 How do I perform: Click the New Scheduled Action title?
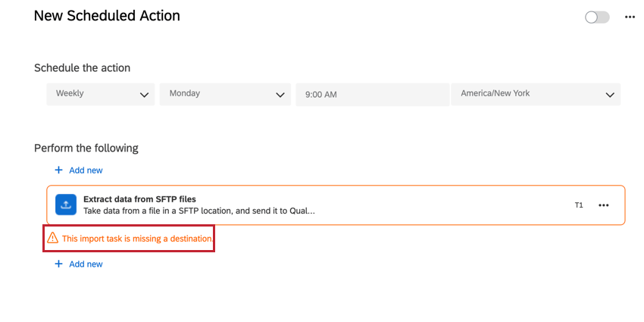point(107,16)
